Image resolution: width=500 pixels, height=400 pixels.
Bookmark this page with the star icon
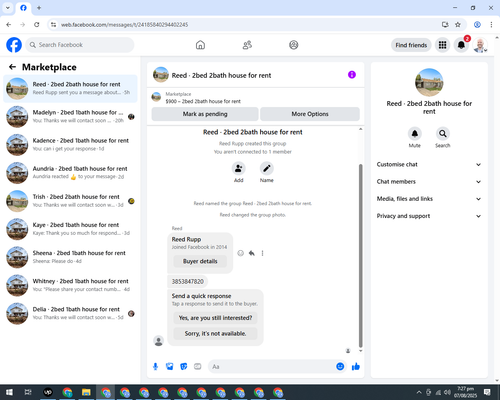[x=458, y=25]
